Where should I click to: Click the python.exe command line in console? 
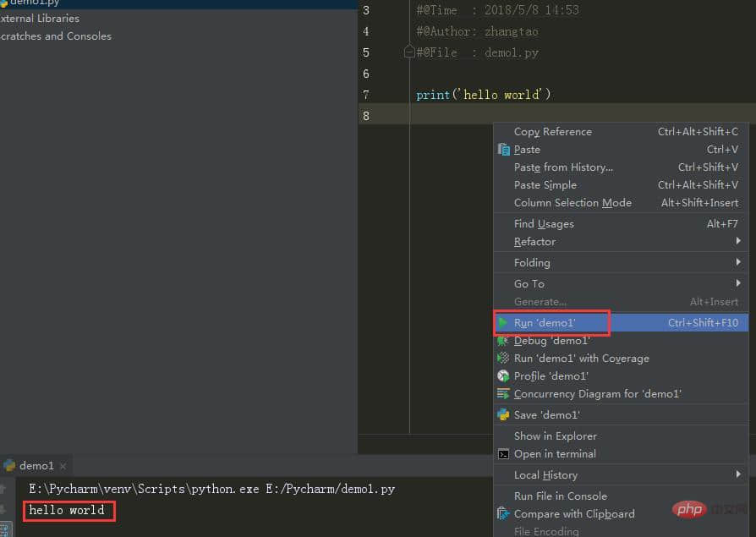211,489
